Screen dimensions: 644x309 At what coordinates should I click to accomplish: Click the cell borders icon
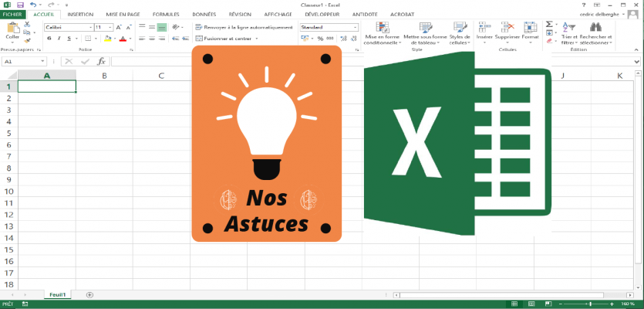pos(88,39)
